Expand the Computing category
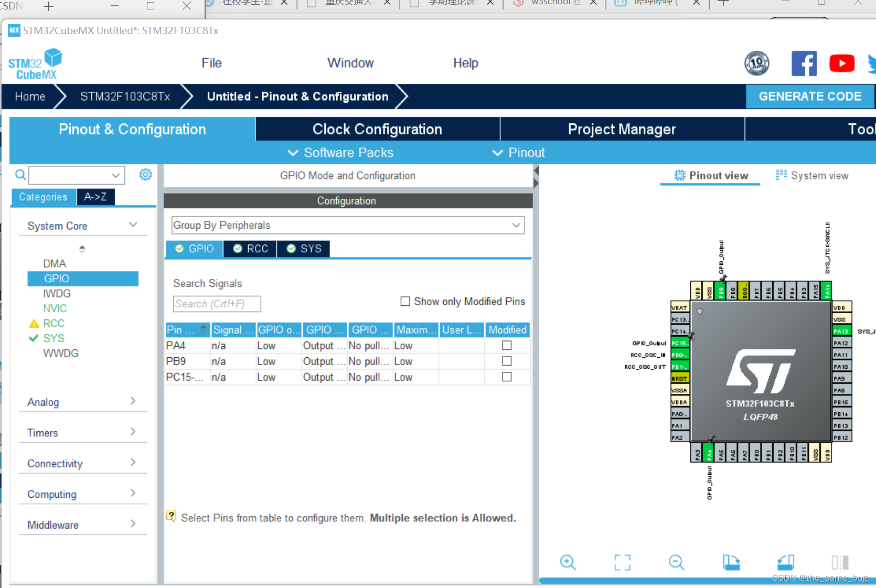876x588 pixels. (x=133, y=493)
